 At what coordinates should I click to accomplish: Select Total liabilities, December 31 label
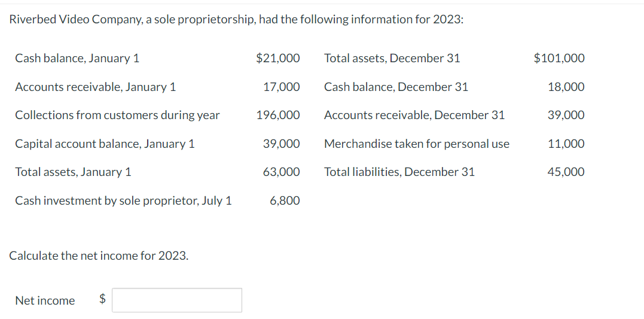tap(399, 172)
